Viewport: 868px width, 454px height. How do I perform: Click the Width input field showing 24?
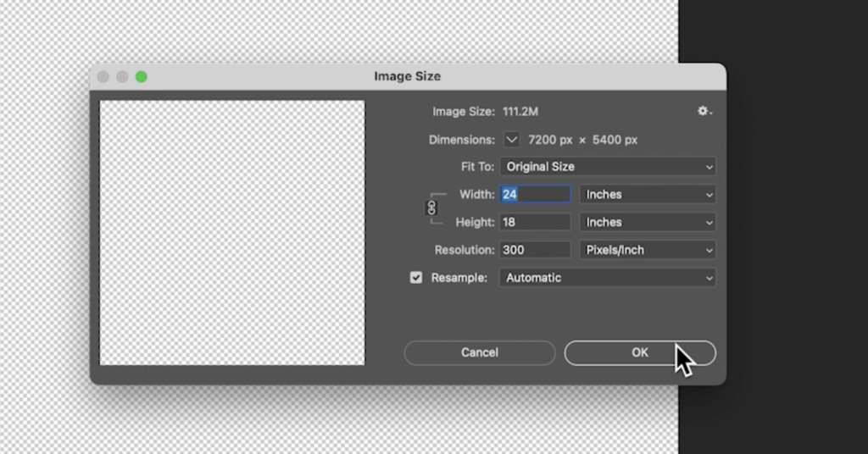(x=535, y=194)
